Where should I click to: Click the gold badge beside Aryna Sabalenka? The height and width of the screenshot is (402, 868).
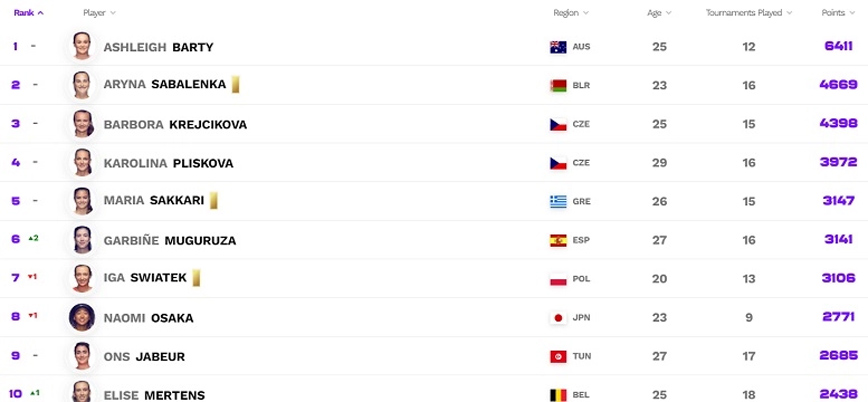[x=235, y=85]
